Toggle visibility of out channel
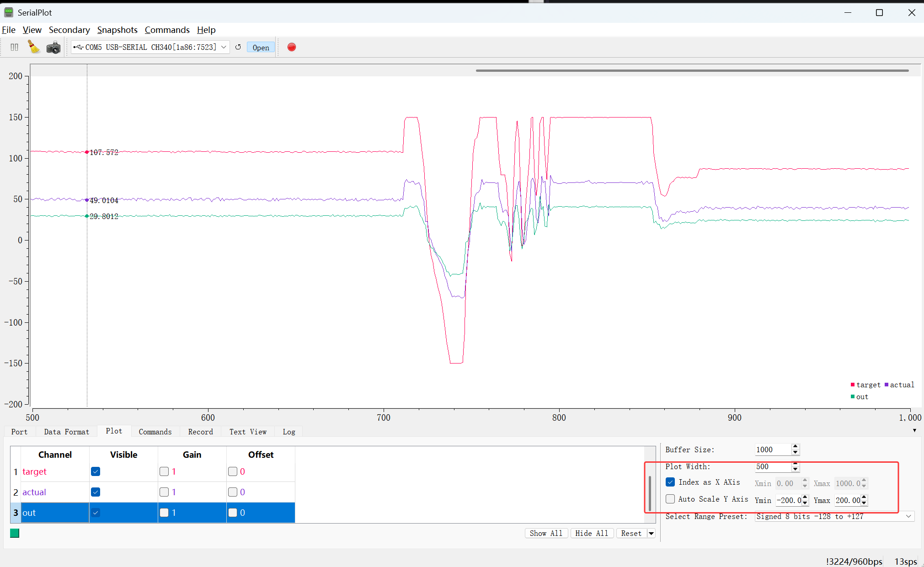 96,513
